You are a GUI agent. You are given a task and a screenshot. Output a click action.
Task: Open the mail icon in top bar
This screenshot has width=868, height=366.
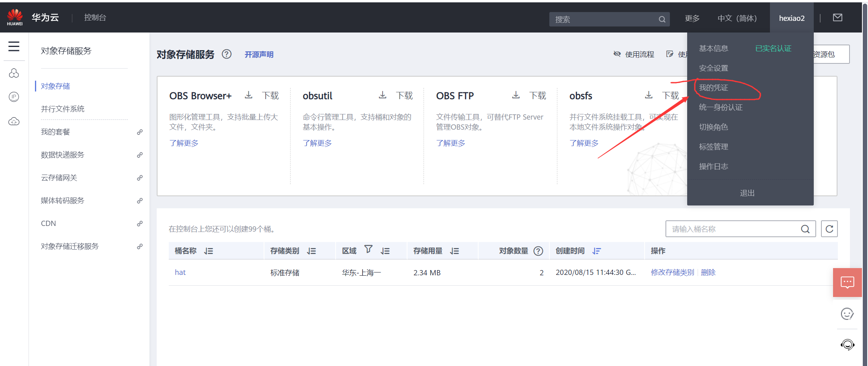(x=837, y=17)
